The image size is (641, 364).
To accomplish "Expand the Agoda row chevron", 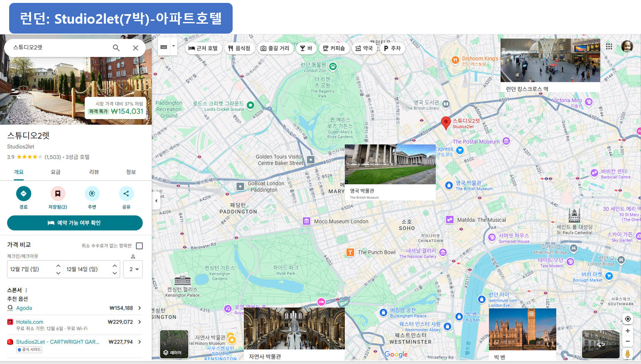I will 140,308.
